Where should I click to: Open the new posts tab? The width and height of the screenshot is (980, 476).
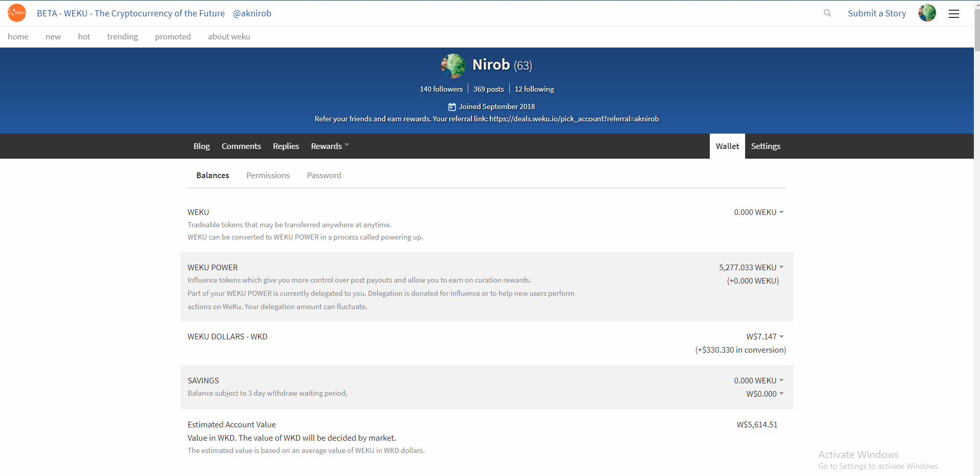(53, 36)
